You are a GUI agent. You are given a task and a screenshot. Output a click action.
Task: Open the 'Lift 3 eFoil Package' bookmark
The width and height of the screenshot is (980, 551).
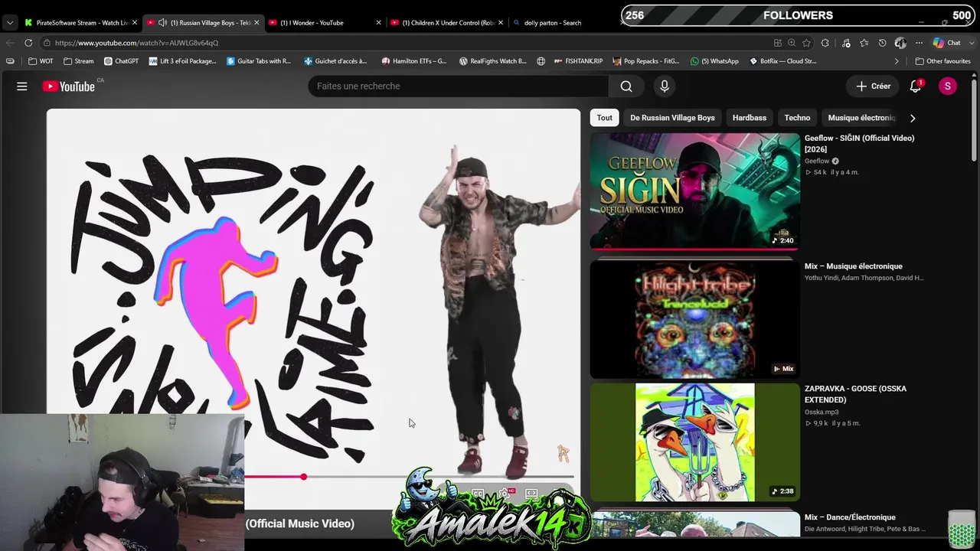pyautogui.click(x=183, y=61)
